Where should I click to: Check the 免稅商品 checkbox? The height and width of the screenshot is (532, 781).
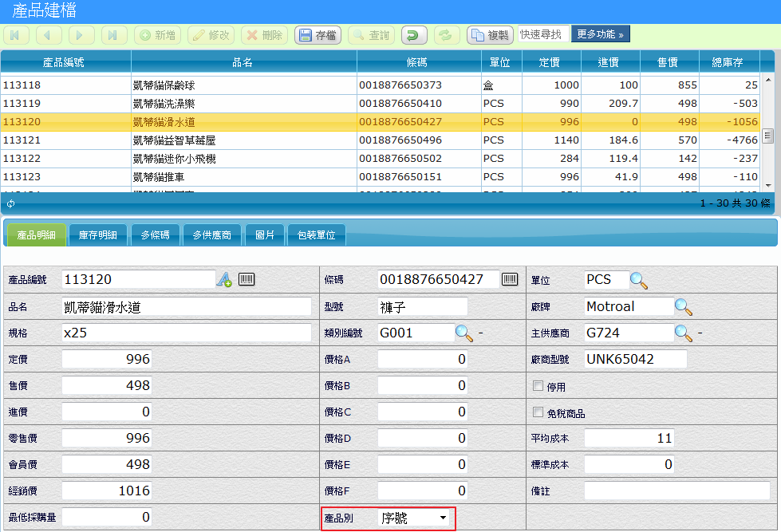(538, 413)
